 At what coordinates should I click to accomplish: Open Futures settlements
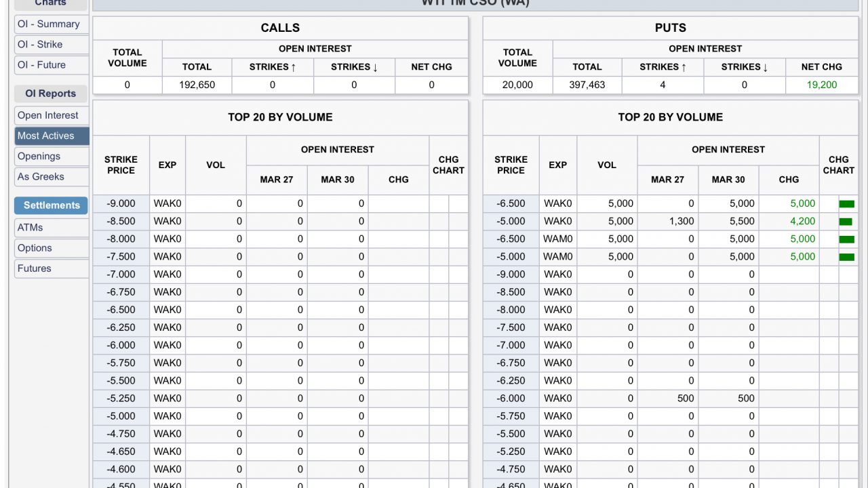52,268
